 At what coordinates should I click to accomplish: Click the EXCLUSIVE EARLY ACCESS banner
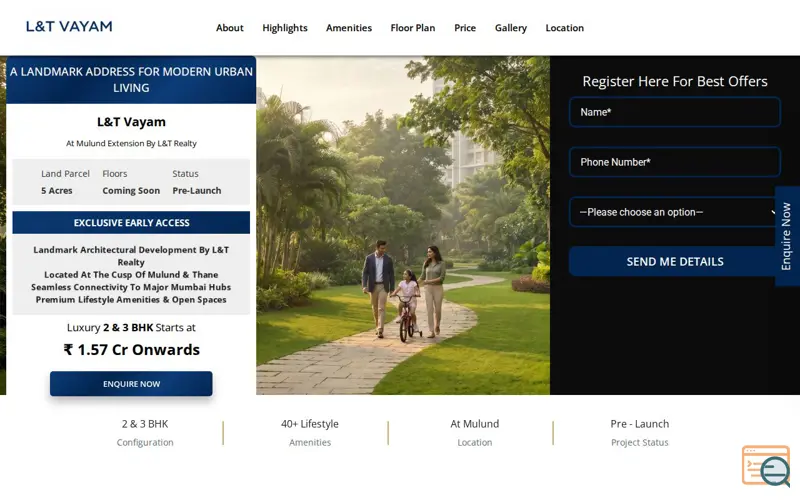coord(131,223)
